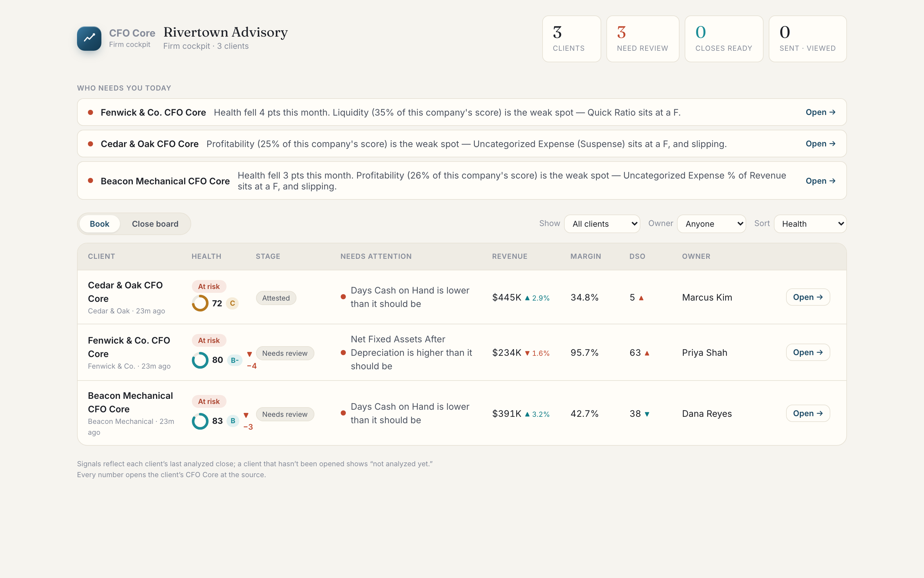Switch to the Close board tab
Viewport: 924px width, 578px height.
pos(155,223)
